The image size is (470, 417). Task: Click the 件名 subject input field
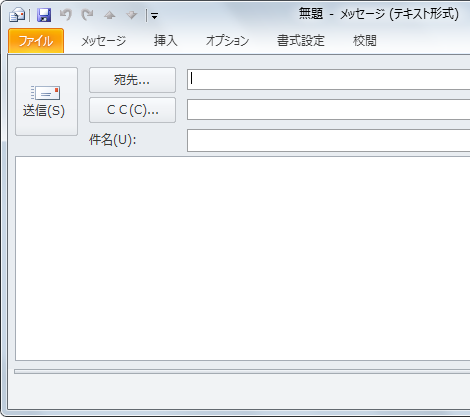click(328, 141)
